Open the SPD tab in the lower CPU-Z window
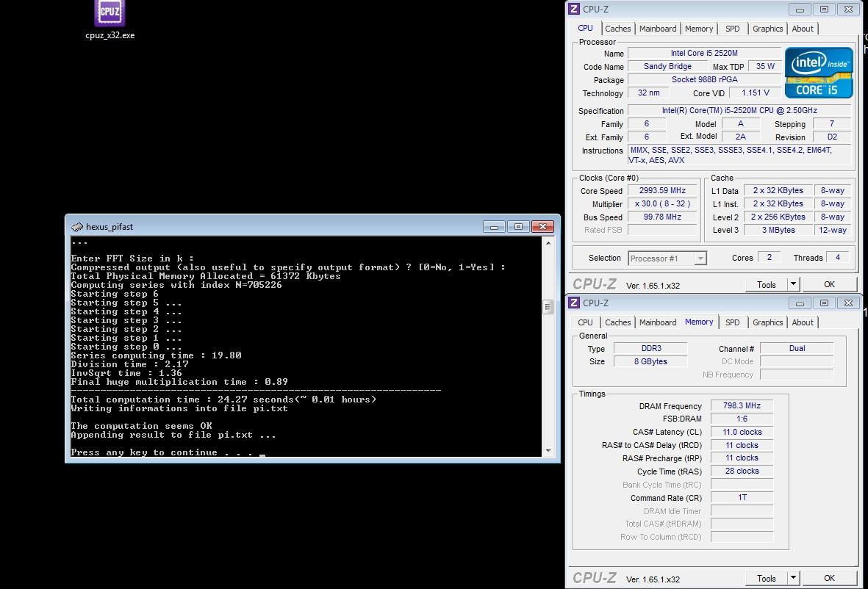Viewport: 868px width, 589px height. pos(732,322)
